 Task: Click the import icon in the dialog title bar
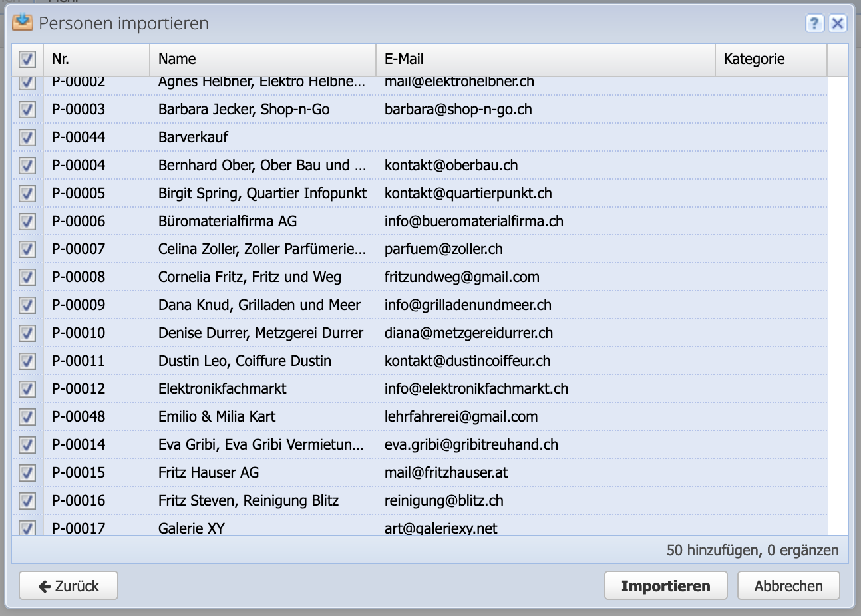24,23
